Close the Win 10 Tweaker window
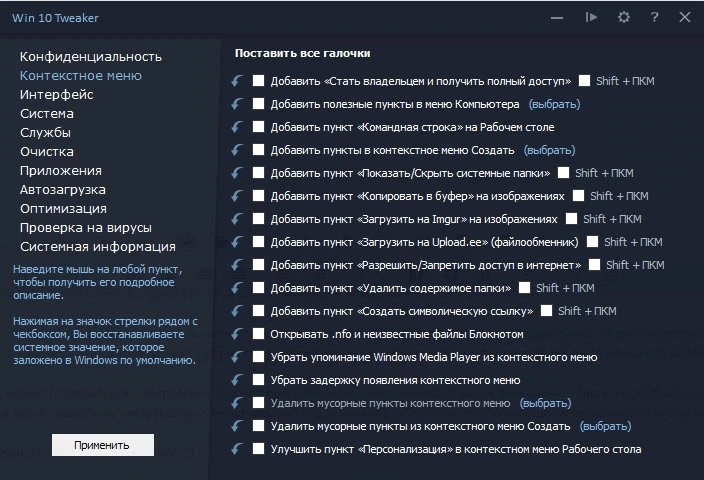Image resolution: width=704 pixels, height=480 pixels. [685, 18]
